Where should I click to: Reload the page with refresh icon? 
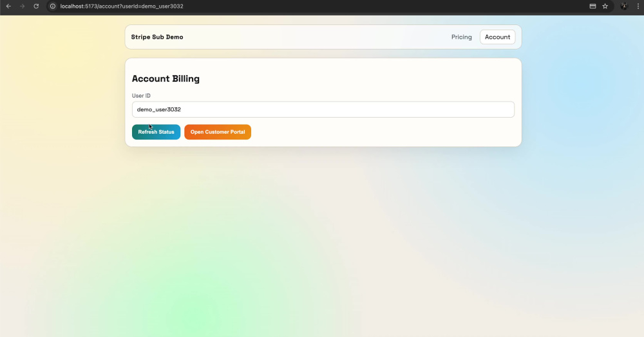click(36, 6)
